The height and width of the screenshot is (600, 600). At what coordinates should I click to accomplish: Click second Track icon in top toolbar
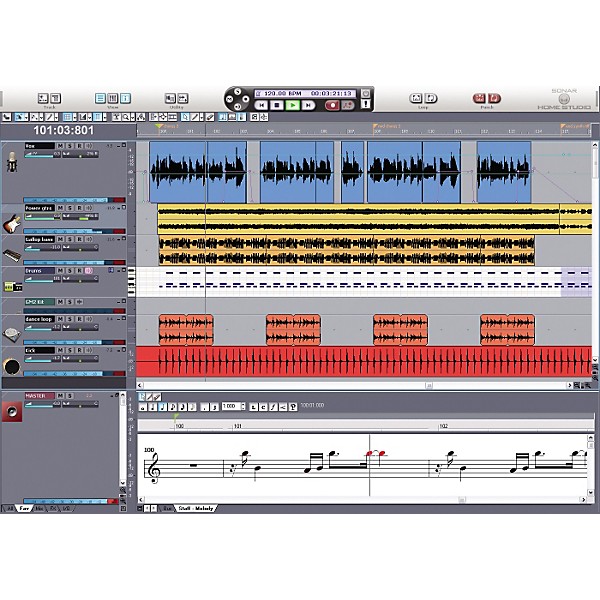(x=55, y=98)
